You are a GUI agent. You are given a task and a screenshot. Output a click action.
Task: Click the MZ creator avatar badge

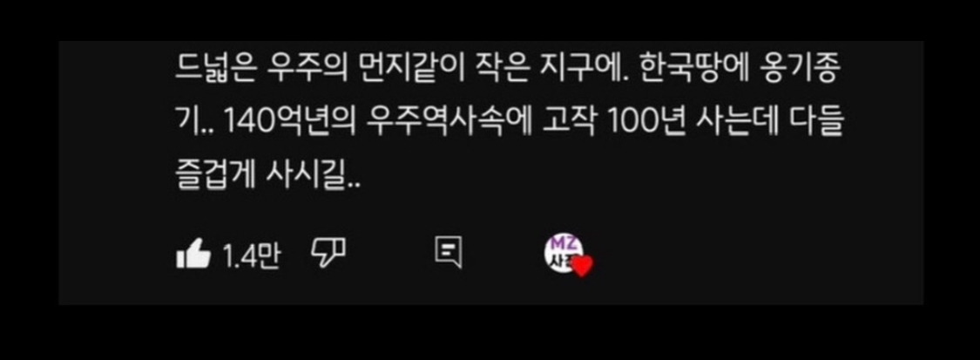pos(564,255)
